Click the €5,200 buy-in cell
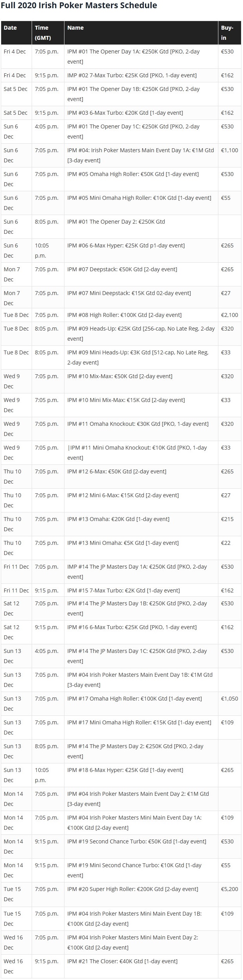The image size is (243, 980). tap(230, 889)
